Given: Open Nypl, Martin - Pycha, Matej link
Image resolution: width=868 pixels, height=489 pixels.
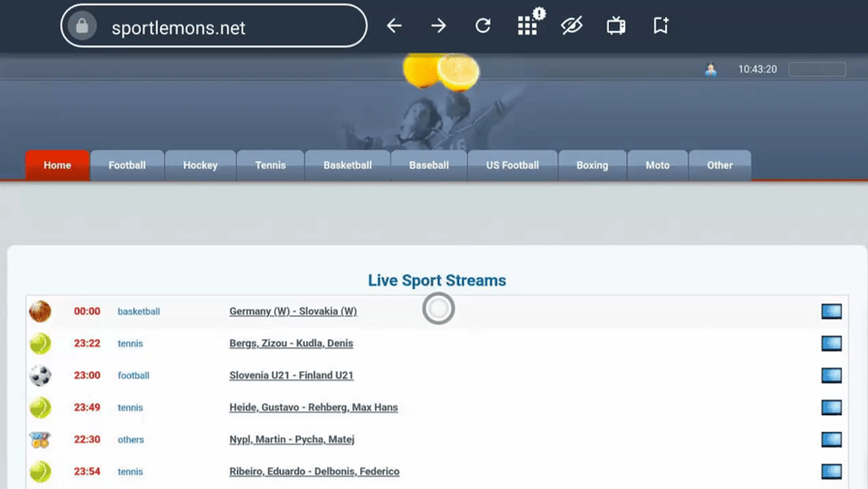Looking at the screenshot, I should pyautogui.click(x=291, y=440).
